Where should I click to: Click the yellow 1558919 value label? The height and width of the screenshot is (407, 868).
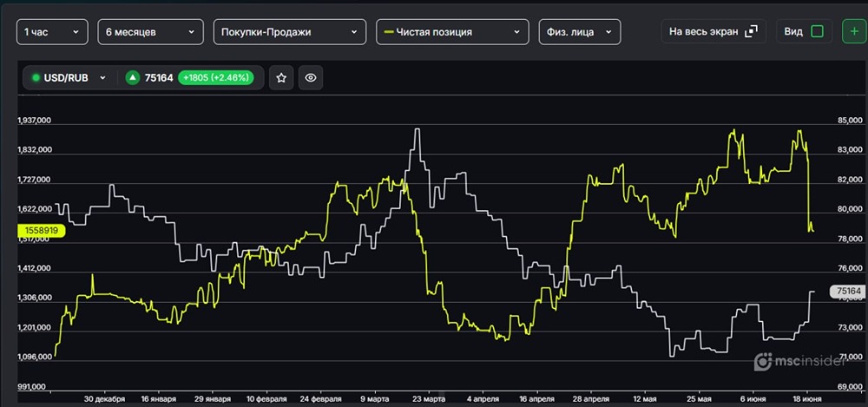(x=42, y=230)
